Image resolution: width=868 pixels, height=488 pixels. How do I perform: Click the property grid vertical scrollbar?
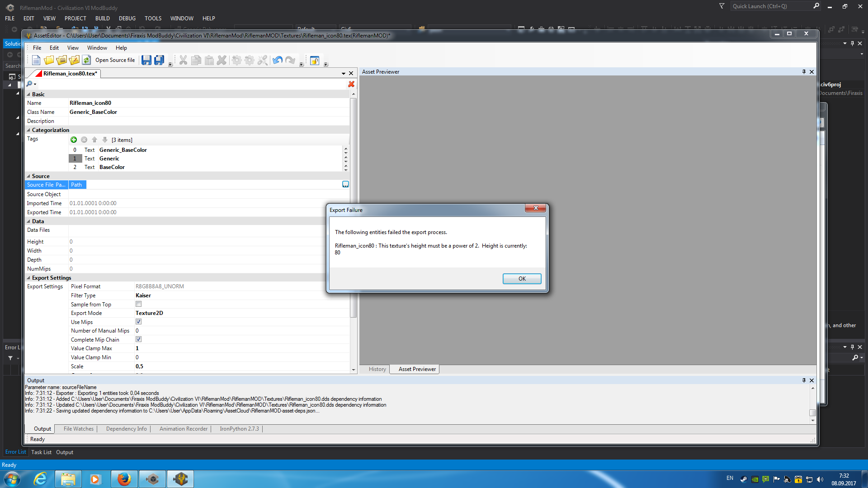pos(354,207)
